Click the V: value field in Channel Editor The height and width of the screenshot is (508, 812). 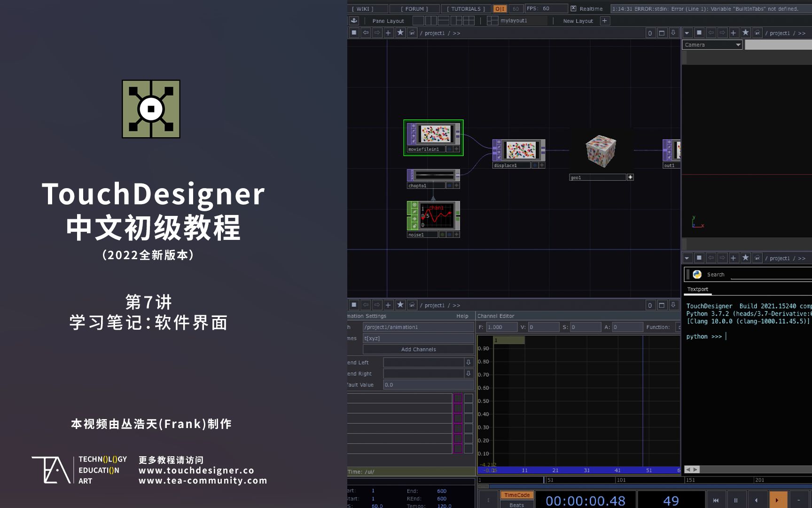pos(544,327)
